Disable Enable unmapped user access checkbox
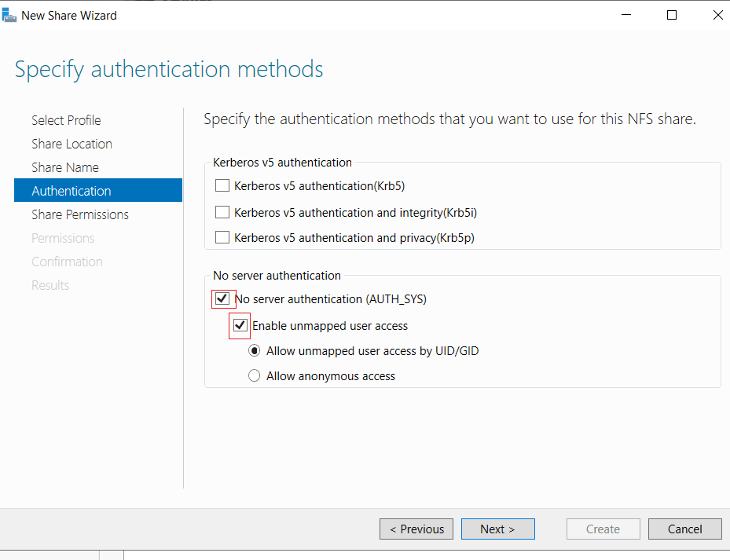This screenshot has height=560, width=730. tap(240, 325)
